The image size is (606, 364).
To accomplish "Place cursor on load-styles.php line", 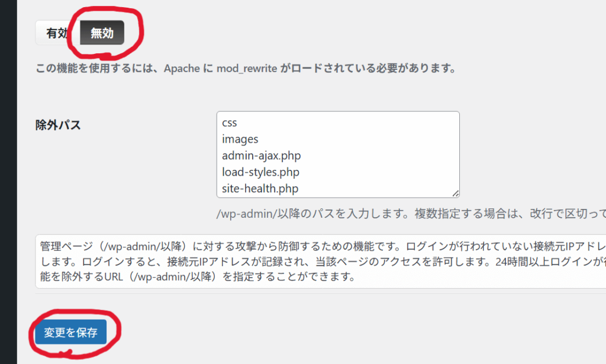I will pos(260,173).
